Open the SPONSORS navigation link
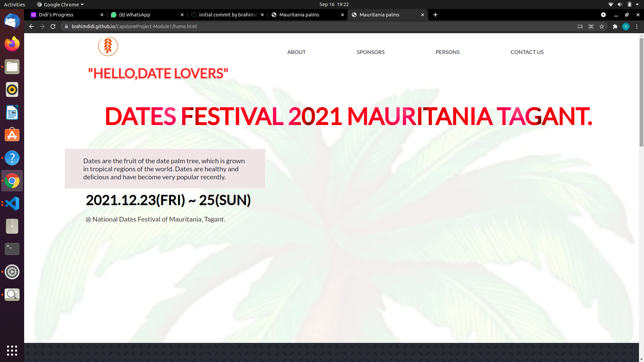 (371, 52)
